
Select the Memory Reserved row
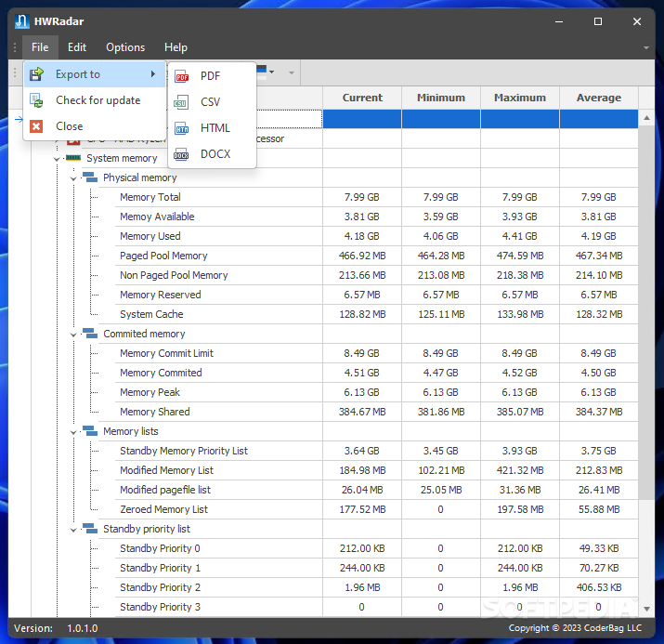[x=376, y=295]
